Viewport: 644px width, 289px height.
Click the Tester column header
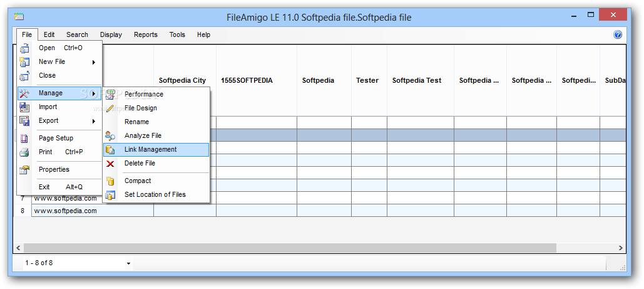369,81
